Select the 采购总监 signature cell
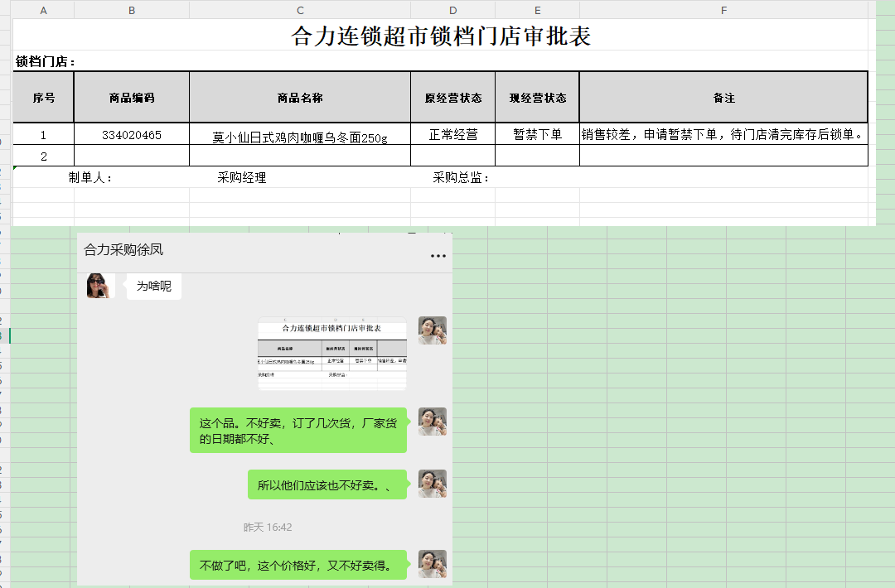This screenshot has width=895, height=588. (x=461, y=178)
